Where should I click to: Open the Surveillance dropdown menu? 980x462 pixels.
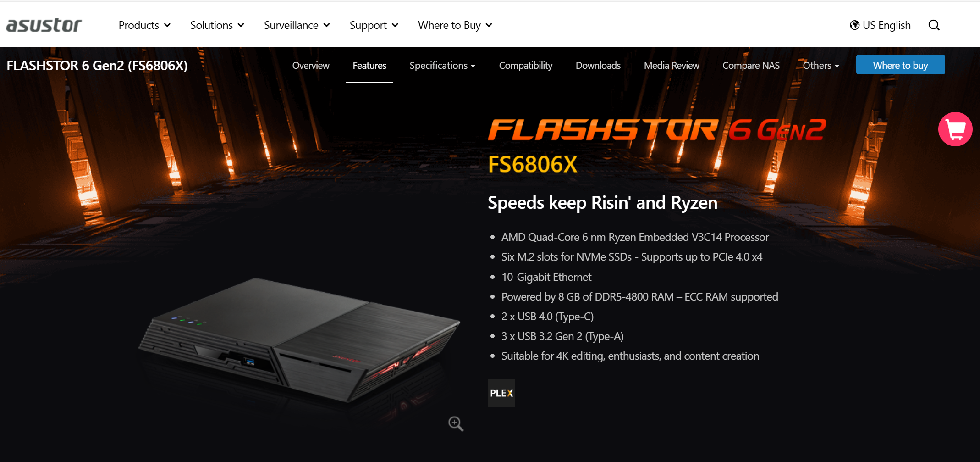297,25
